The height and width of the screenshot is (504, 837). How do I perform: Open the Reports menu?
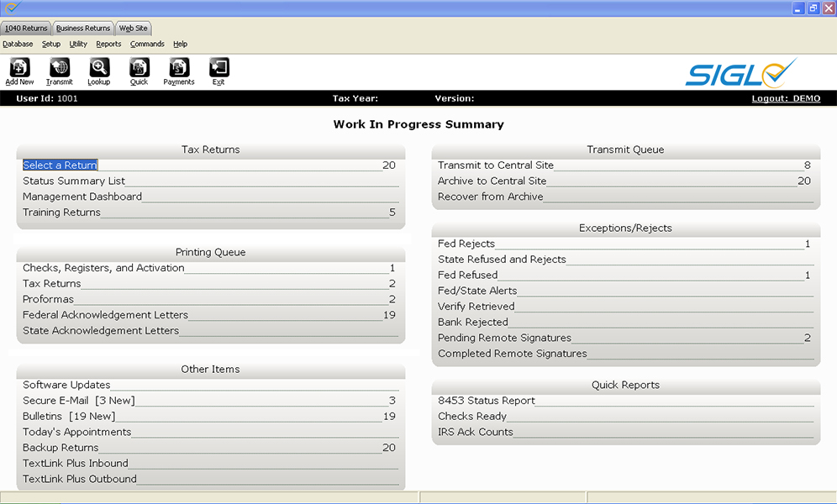(108, 44)
